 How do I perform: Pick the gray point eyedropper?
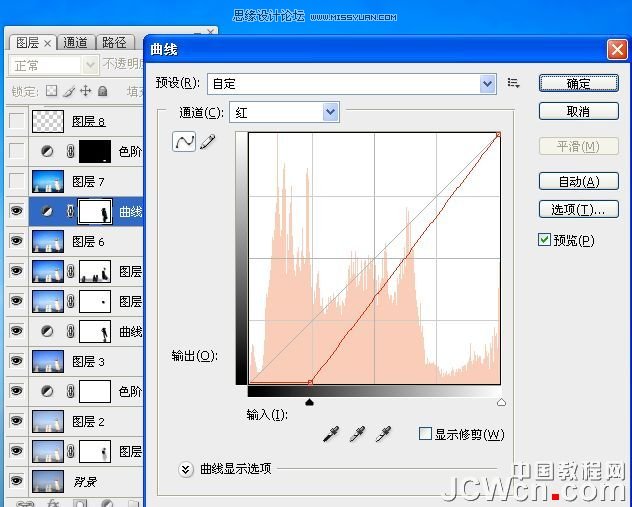click(x=357, y=434)
